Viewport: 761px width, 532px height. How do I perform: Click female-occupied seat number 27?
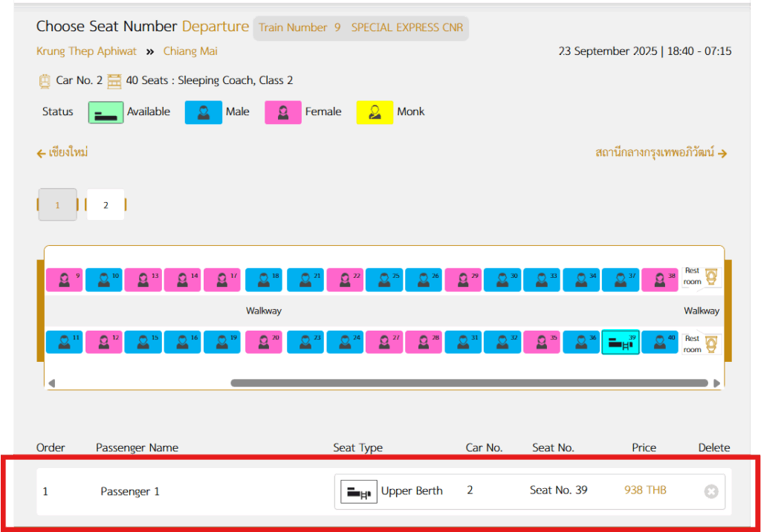tap(384, 343)
